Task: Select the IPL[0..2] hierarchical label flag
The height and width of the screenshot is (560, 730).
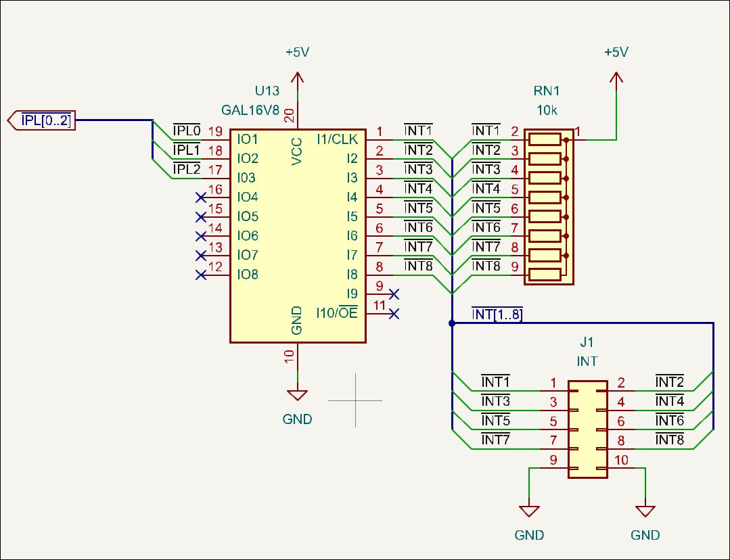Action: click(x=41, y=120)
